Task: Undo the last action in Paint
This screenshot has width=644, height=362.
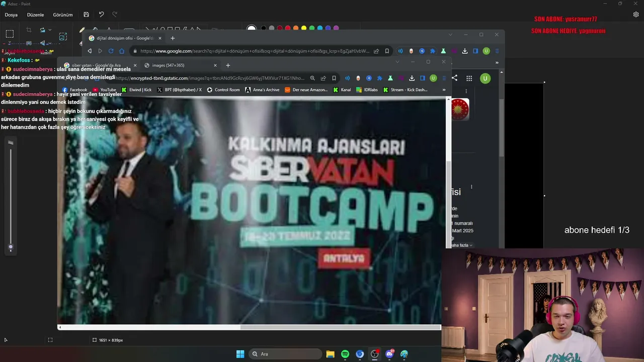Action: pyautogui.click(x=101, y=15)
